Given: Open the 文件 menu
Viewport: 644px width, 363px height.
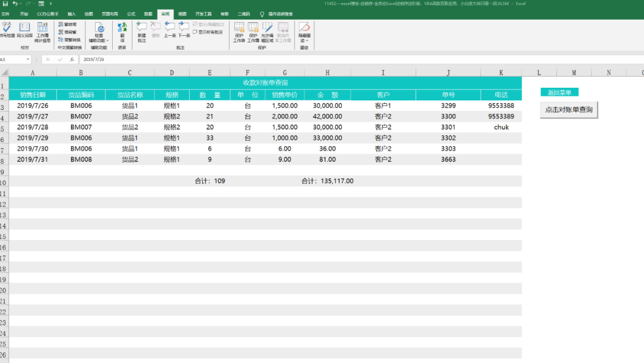Looking at the screenshot, I should click(5, 14).
